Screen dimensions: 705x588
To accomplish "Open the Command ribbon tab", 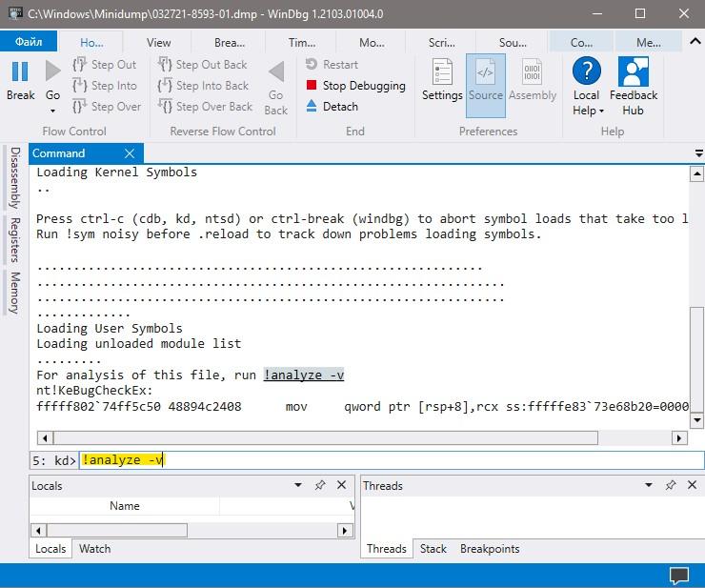I will 581,43.
